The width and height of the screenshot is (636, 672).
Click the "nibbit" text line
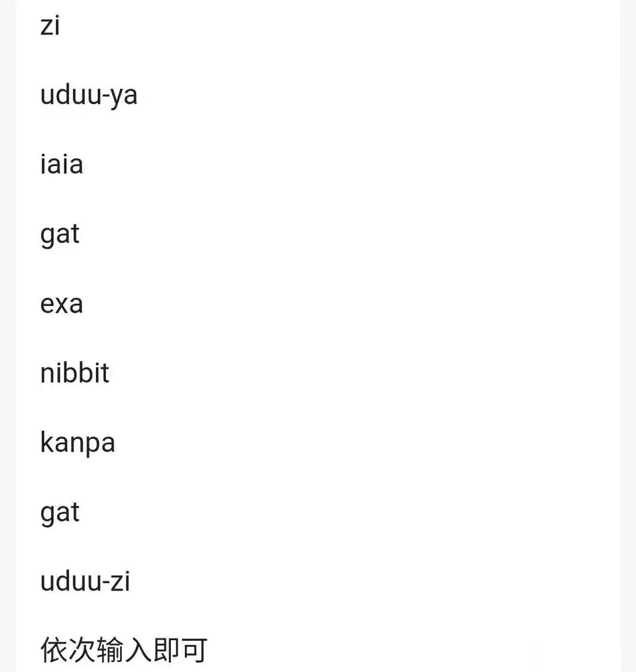coord(75,373)
